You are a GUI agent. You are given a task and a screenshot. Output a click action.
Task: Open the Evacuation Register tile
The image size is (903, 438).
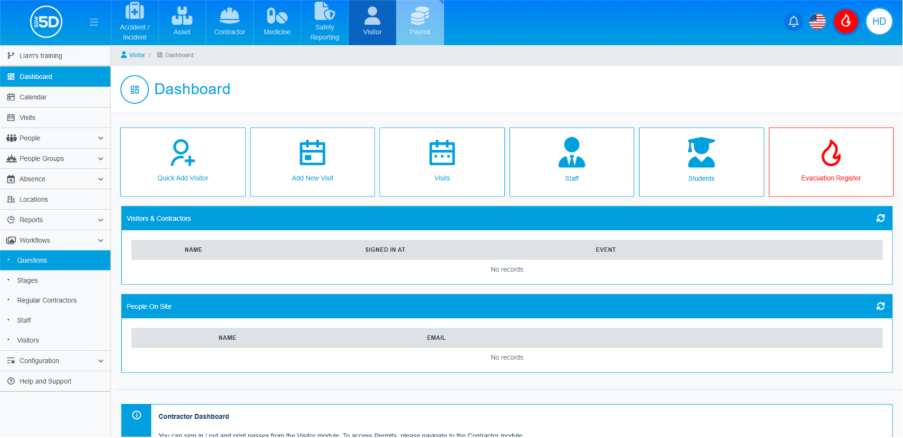tap(830, 161)
